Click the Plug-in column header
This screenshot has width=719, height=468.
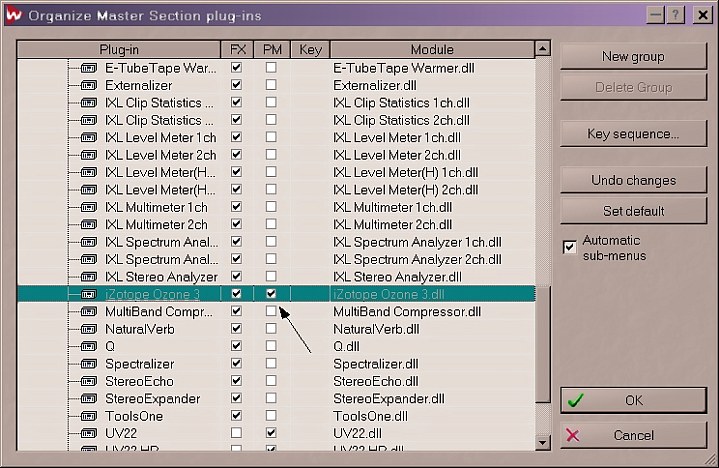(119, 50)
